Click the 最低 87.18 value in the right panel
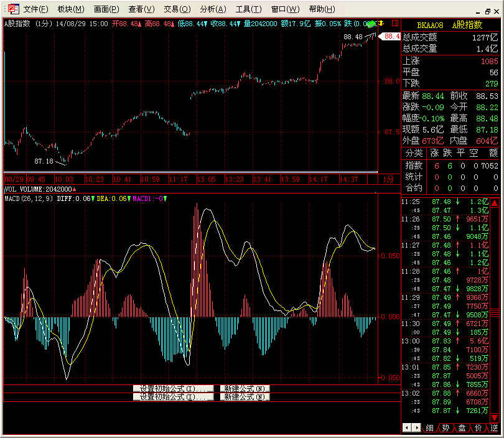The width and height of the screenshot is (504, 438). pyautogui.click(x=487, y=130)
